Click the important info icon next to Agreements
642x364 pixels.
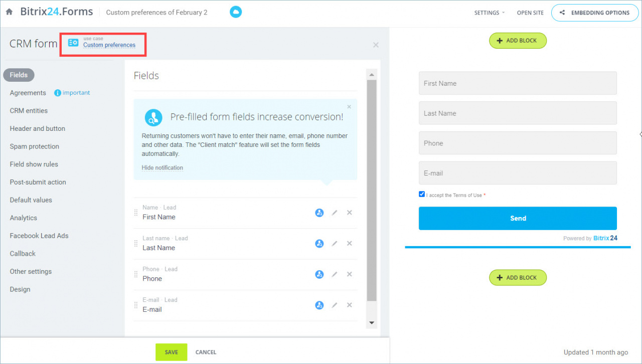click(58, 93)
